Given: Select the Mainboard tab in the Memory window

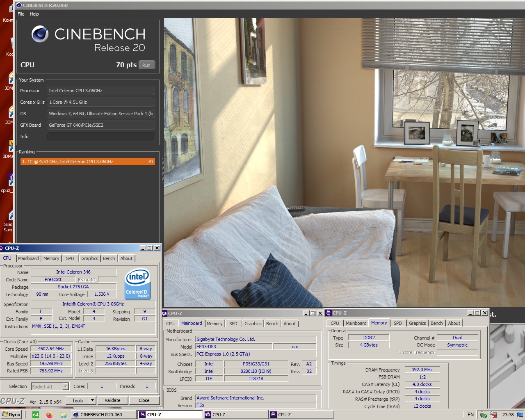Looking at the screenshot, I should pos(356,323).
